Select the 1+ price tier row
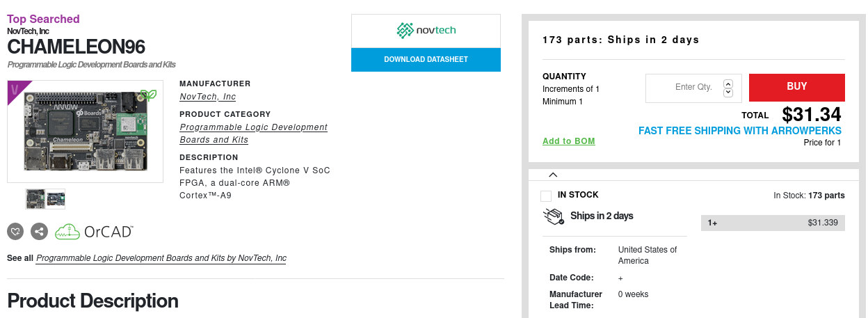Viewport: 868px width, 318px height. [773, 223]
